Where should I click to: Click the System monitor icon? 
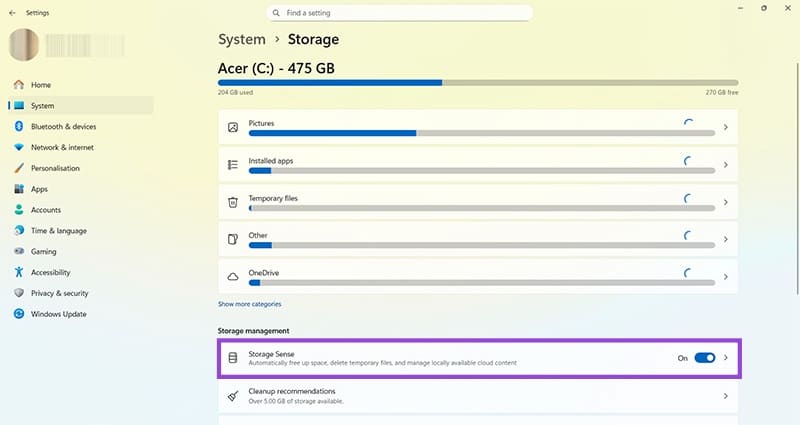(x=19, y=106)
